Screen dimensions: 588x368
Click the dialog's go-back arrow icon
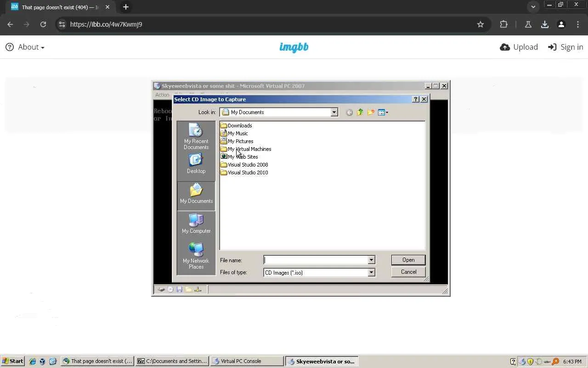point(350,112)
